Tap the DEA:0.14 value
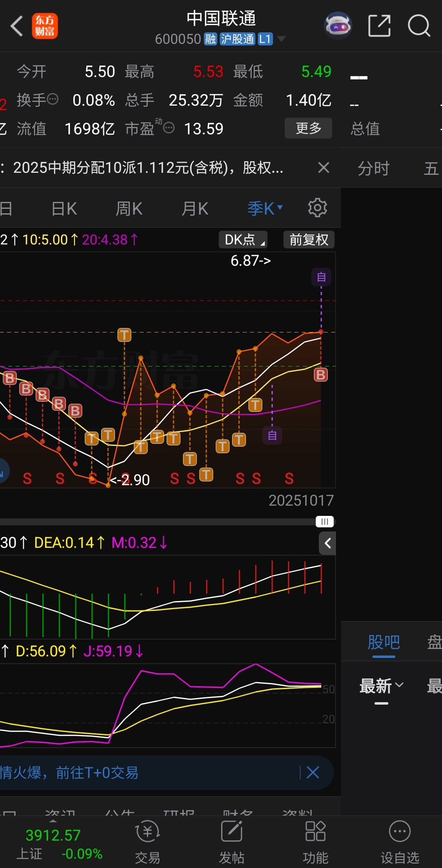Viewport: 442px width, 868px height. (70, 542)
